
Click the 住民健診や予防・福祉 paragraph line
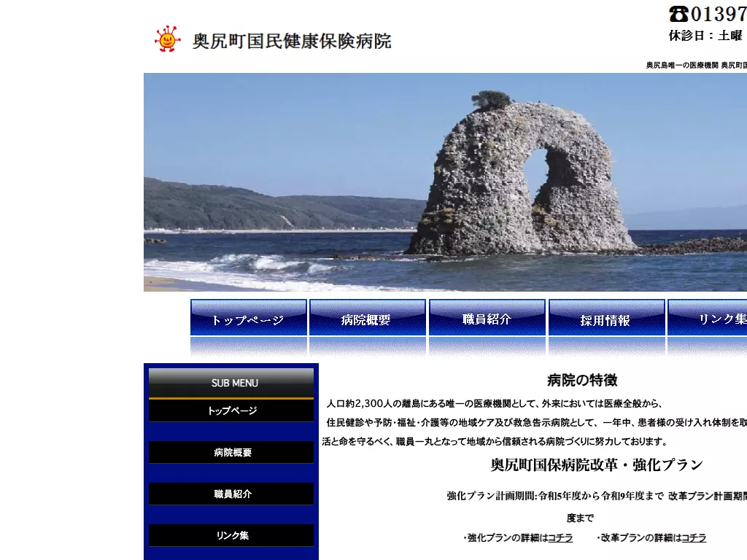click(x=536, y=422)
